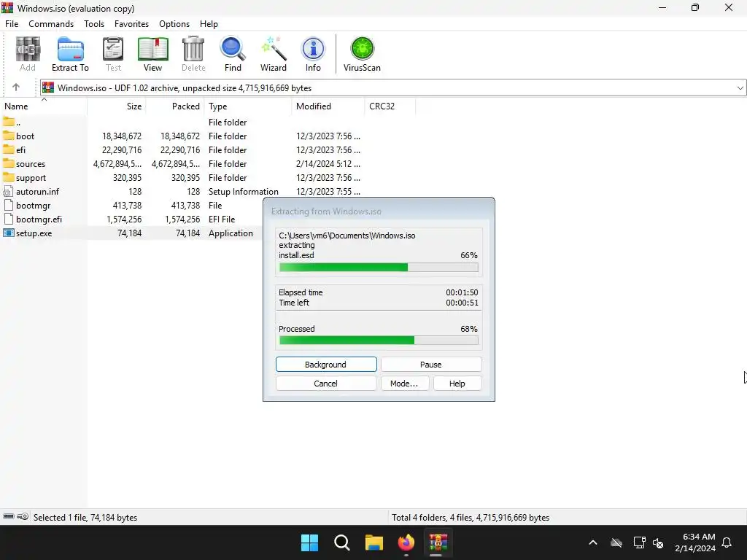Select the autorun.inf file icon

click(8, 192)
